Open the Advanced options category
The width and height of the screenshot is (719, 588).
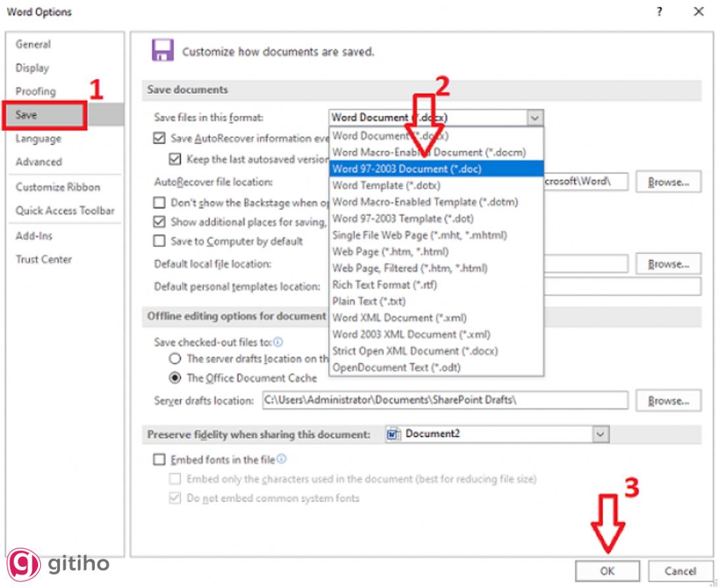pyautogui.click(x=65, y=161)
